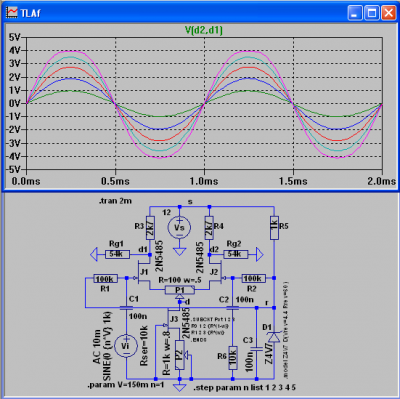
Task: Select the P1 potentiometer component
Action: click(180, 290)
